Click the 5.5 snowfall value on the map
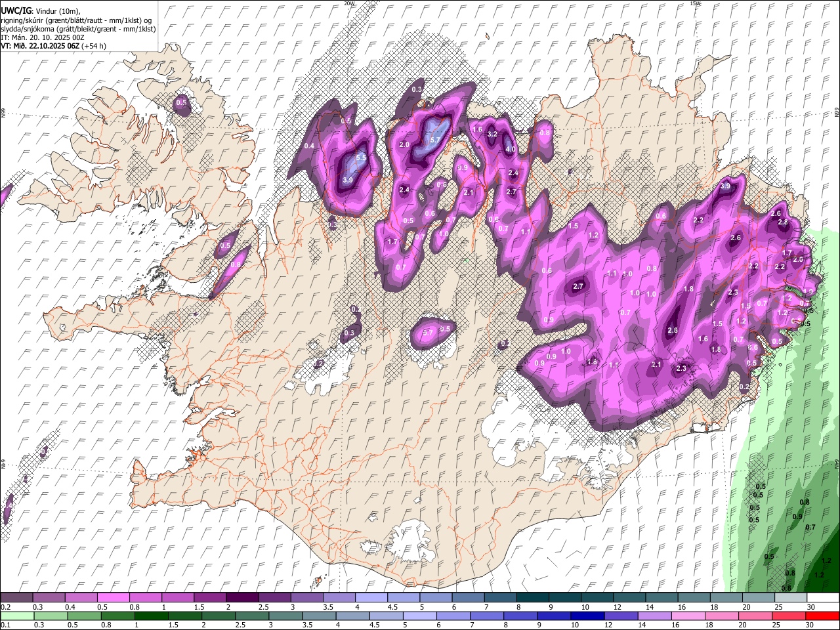This screenshot has height=630, width=840. (x=361, y=157)
